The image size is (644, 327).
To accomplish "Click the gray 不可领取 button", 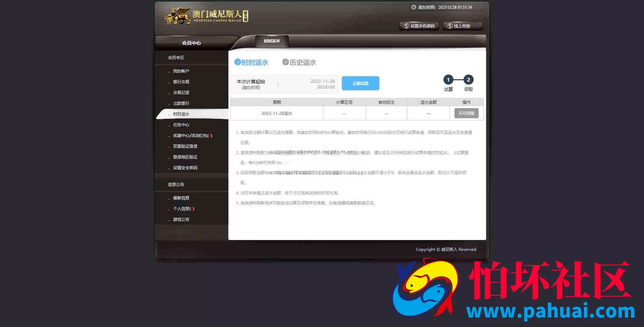I will 466,113.
